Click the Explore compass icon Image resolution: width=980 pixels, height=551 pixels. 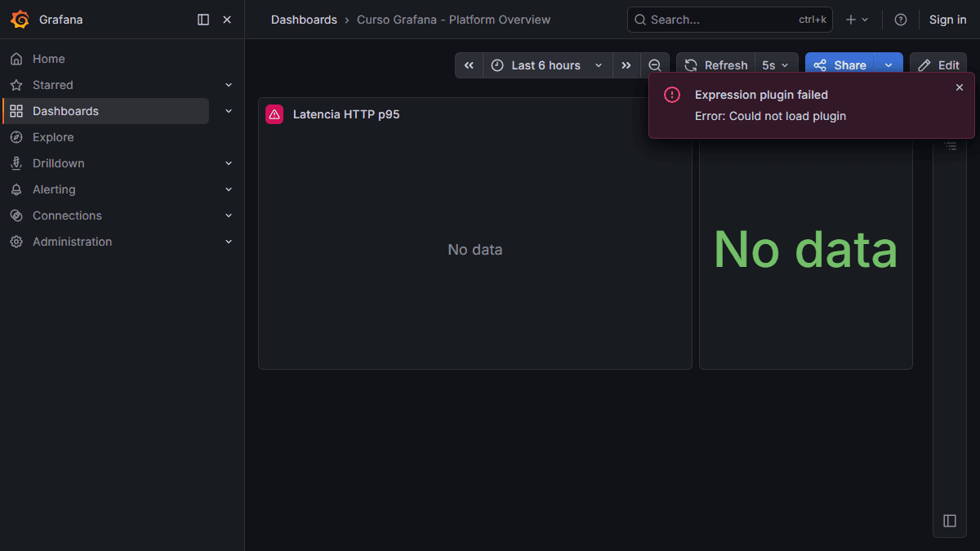click(16, 137)
